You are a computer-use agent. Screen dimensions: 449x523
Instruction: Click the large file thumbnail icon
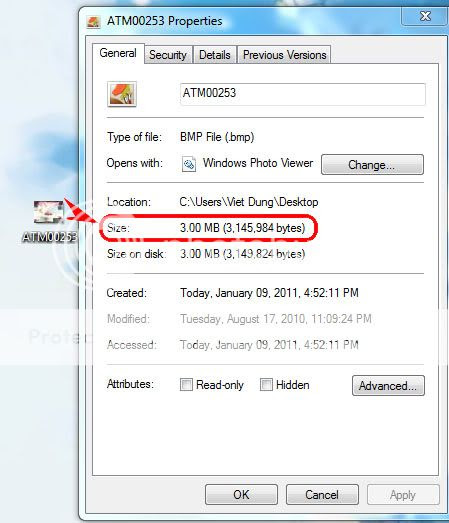122,94
